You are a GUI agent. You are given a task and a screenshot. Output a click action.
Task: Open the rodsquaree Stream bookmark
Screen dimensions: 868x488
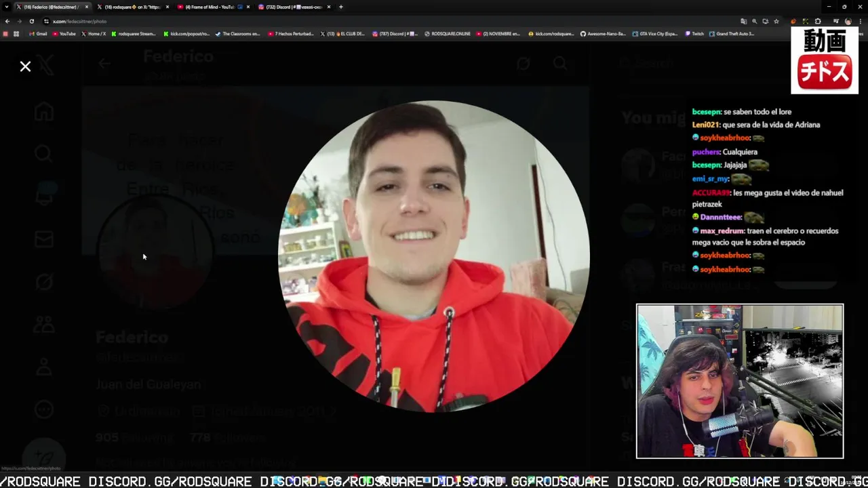pos(134,34)
